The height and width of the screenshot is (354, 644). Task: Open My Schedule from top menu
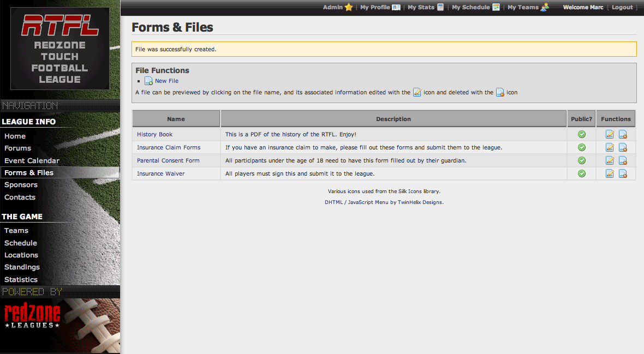pos(470,7)
